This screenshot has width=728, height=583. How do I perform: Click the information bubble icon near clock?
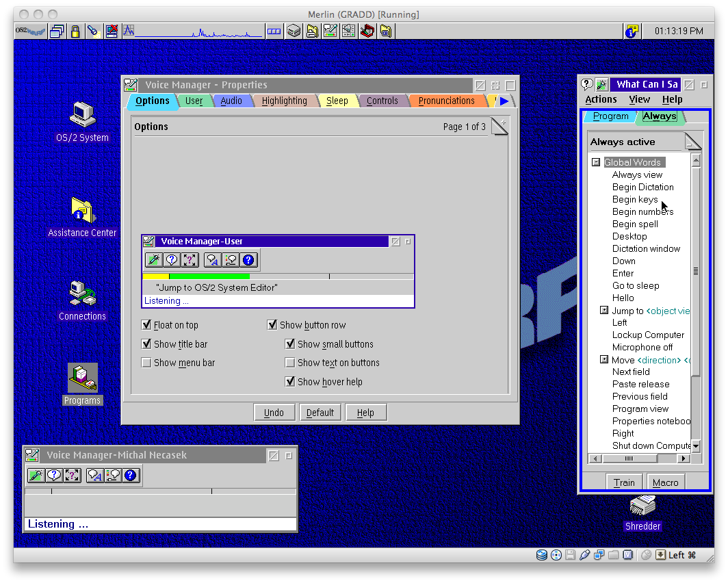coord(632,31)
